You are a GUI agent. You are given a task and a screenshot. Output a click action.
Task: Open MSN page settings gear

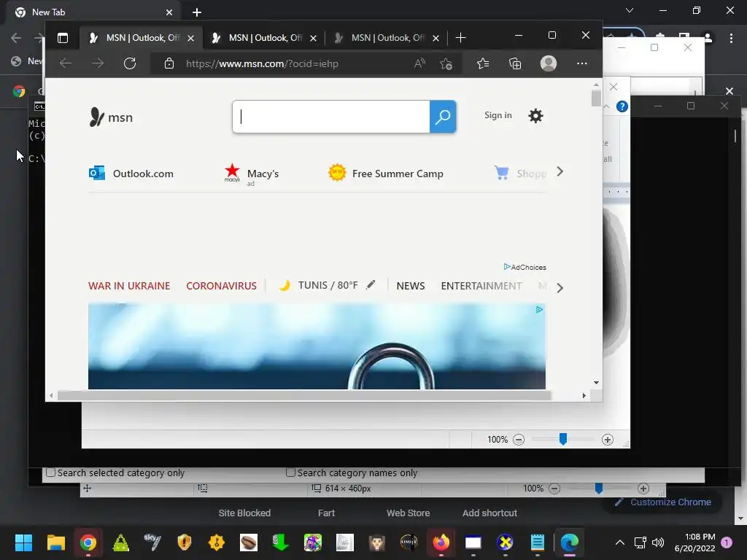coord(535,116)
